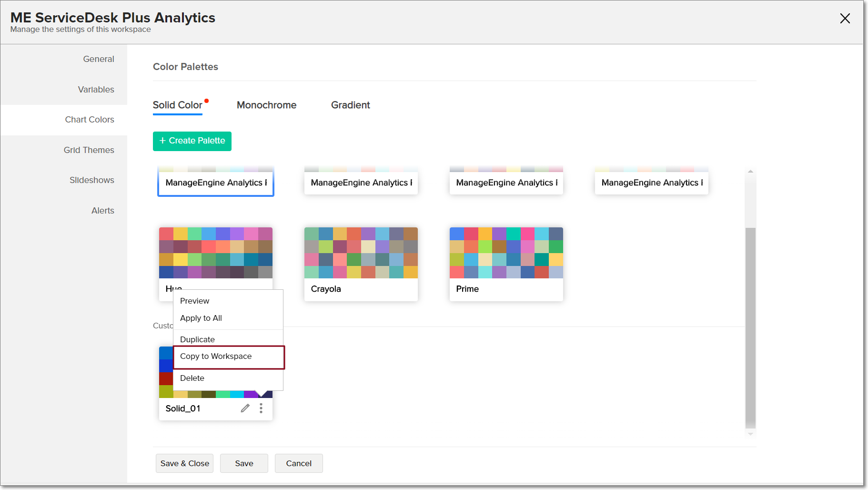
Task: Choose Copy to Workspace from the menu
Action: coord(216,357)
